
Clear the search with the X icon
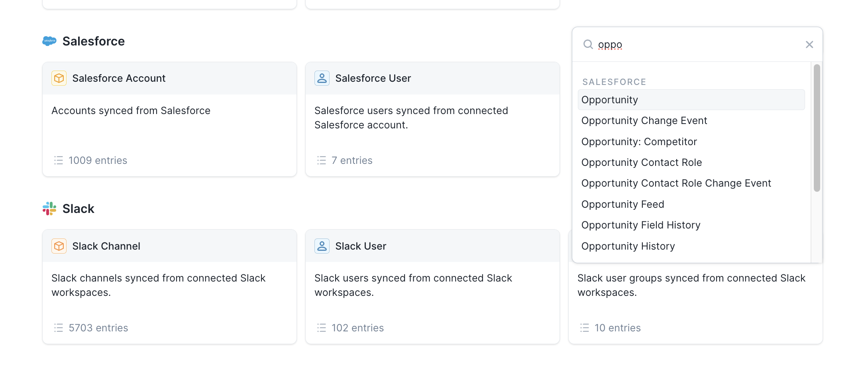pyautogui.click(x=809, y=44)
